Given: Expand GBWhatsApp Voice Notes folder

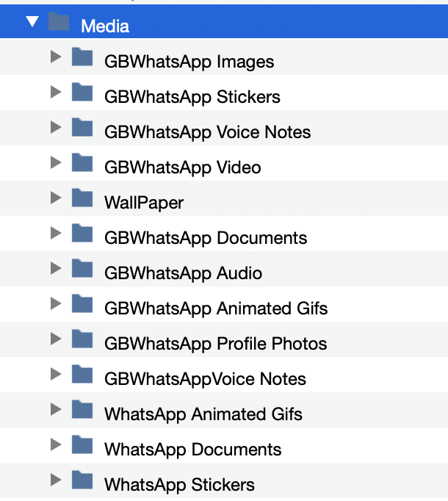Looking at the screenshot, I should click(x=56, y=127).
